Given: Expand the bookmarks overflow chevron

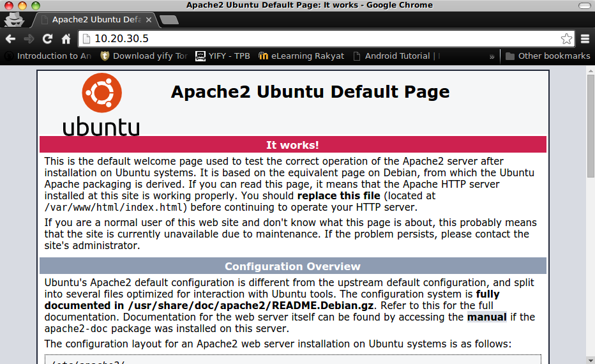Looking at the screenshot, I should 492,57.
